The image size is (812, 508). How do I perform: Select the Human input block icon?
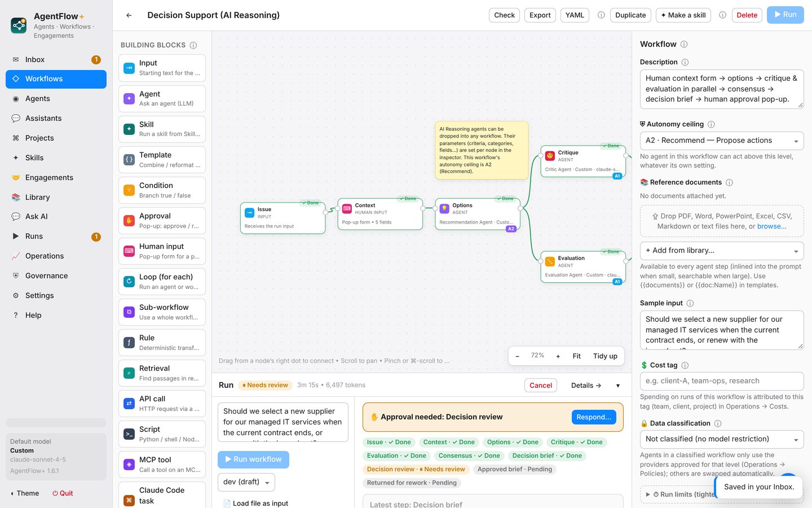[129, 251]
